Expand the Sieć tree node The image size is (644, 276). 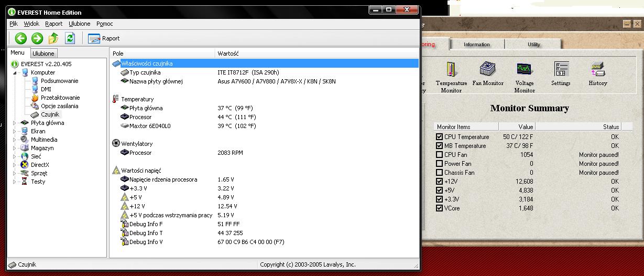[15, 156]
